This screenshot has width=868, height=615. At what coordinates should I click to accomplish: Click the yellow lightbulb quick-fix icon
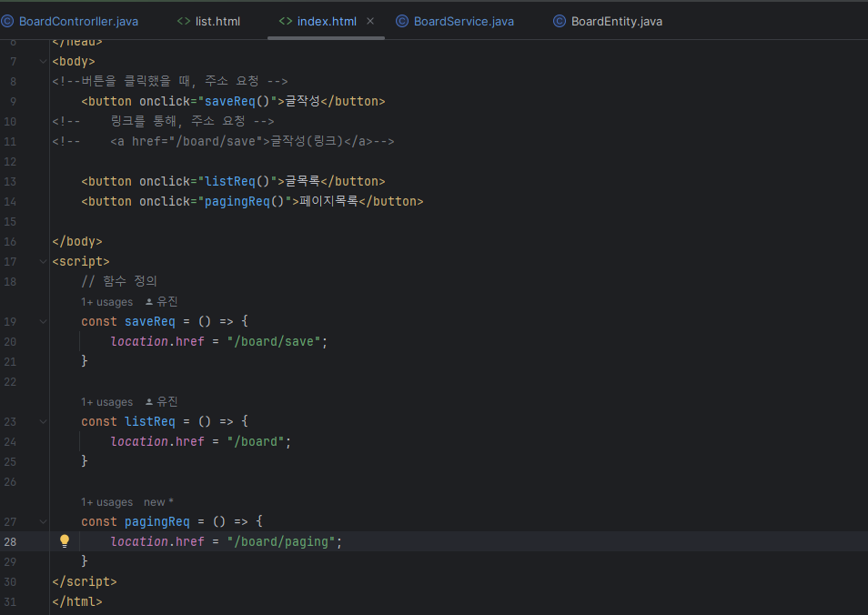(x=65, y=541)
